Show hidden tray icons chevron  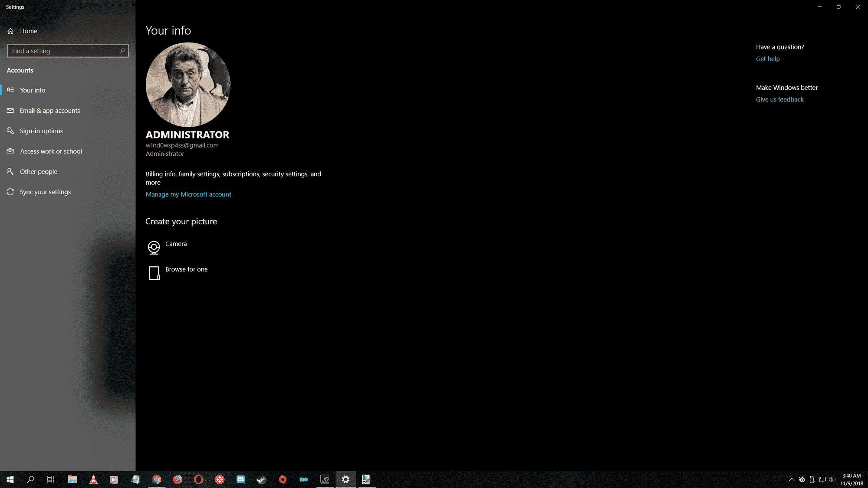coord(791,479)
